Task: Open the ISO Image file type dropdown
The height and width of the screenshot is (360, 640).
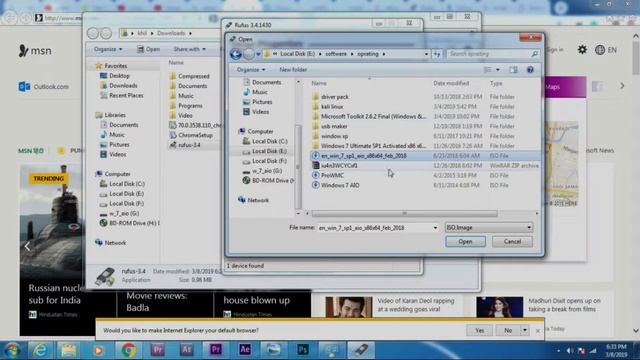Action: pos(489,227)
